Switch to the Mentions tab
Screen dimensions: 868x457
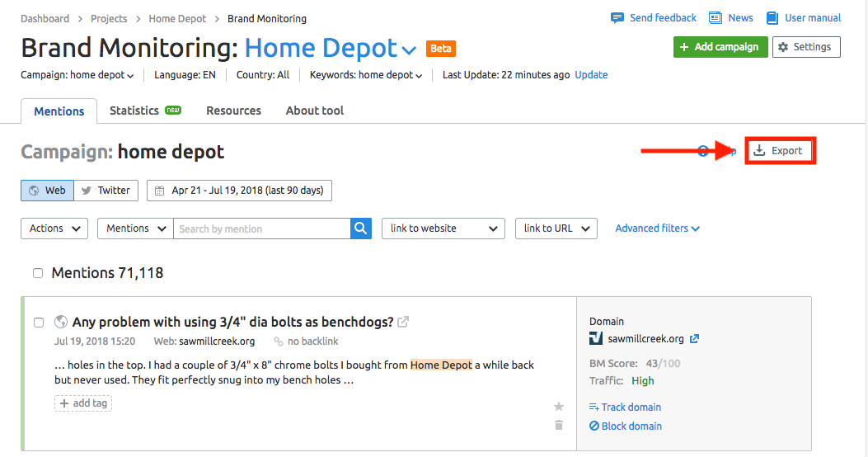click(x=59, y=111)
